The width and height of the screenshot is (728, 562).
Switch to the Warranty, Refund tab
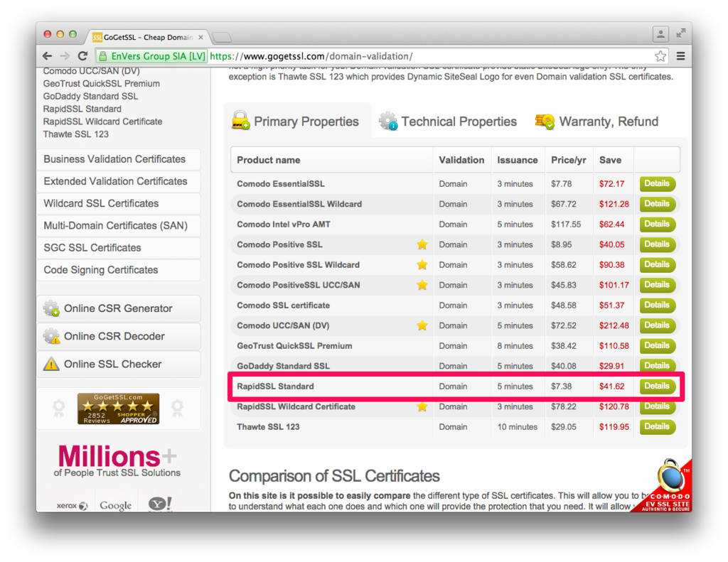click(596, 121)
